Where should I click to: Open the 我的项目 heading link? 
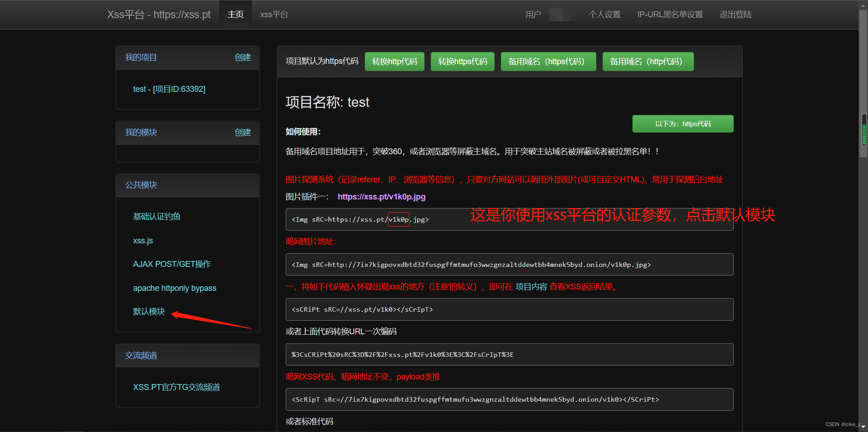coord(141,57)
